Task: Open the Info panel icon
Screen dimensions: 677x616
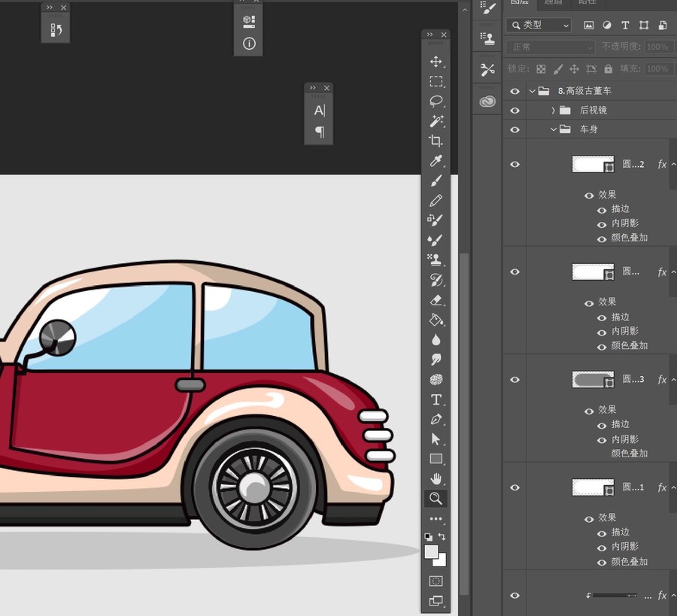Action: coord(249,44)
